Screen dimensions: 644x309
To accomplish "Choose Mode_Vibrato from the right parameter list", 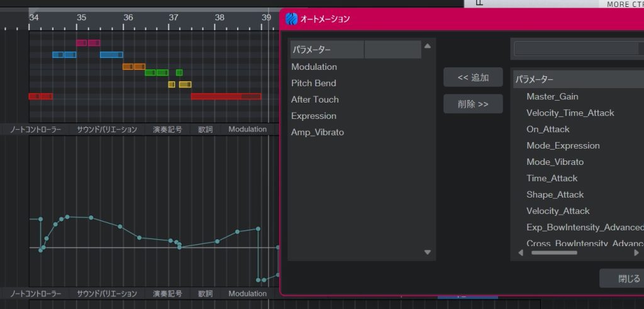I will point(555,162).
